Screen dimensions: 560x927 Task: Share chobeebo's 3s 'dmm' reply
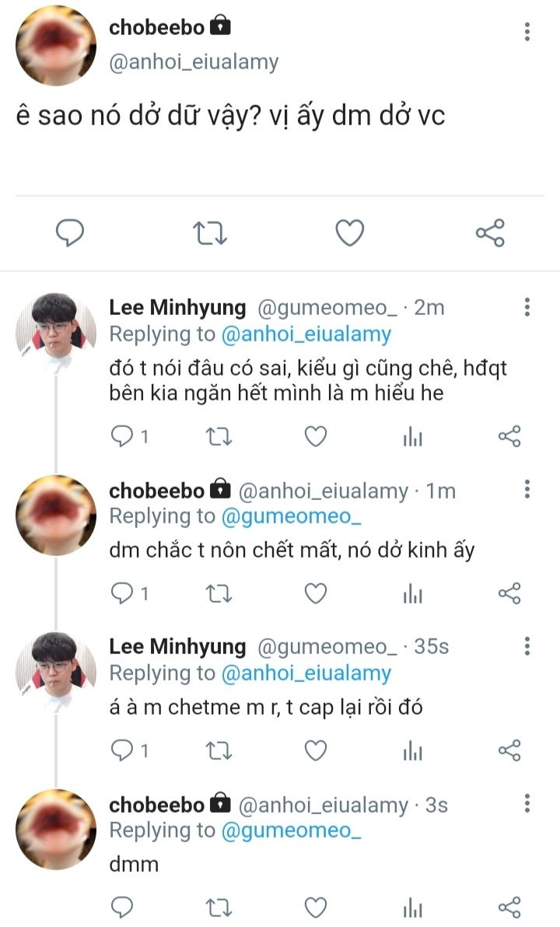tap(509, 907)
